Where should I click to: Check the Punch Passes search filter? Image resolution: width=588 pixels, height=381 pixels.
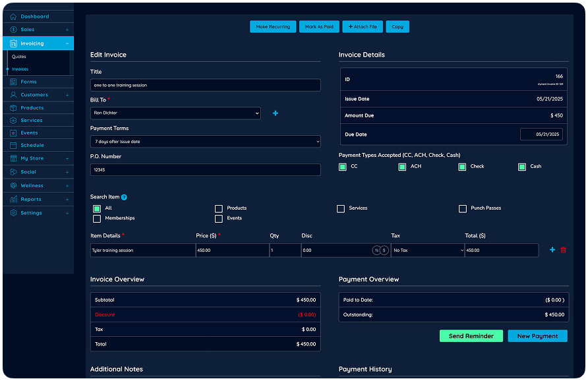click(463, 208)
